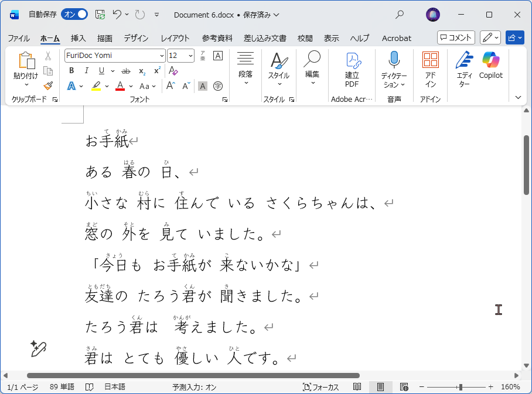Increase font size with A-up icon

click(x=170, y=86)
